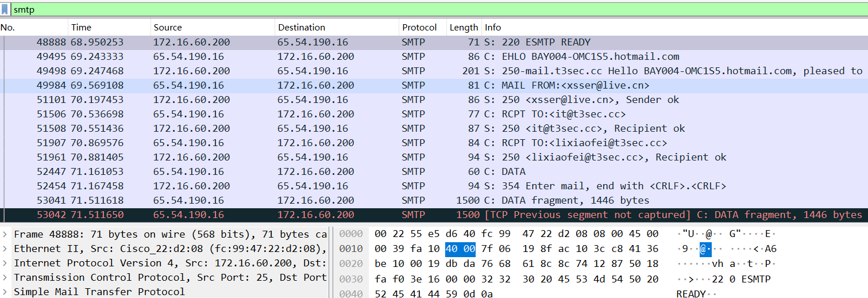
Task: Expand the Frame 48888 tree node
Action: [5, 234]
